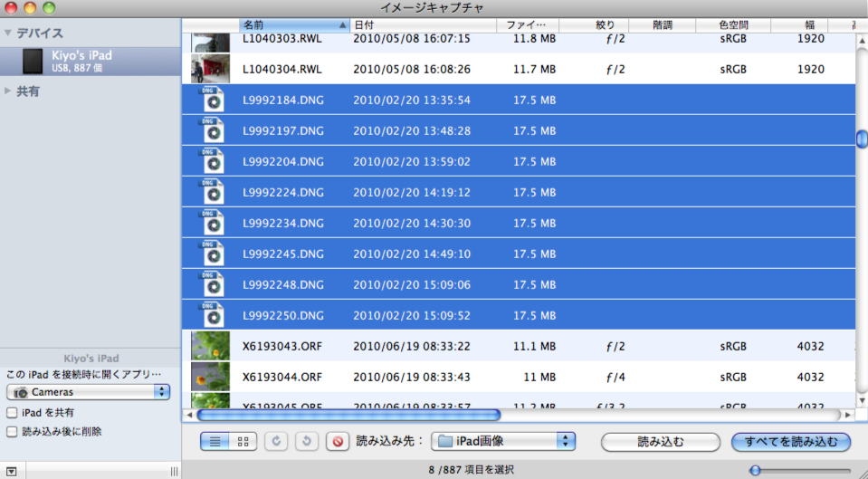Expand the 共有 section
This screenshot has height=479, width=868.
coord(8,91)
